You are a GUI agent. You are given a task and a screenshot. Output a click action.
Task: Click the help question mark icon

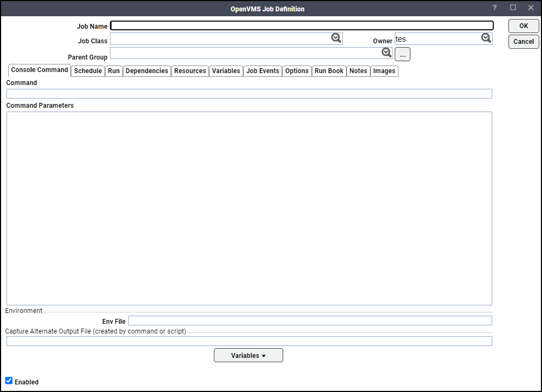pos(494,8)
